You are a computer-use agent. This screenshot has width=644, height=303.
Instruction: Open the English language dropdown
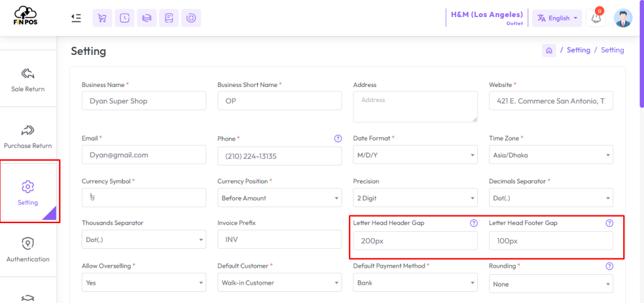pos(557,18)
